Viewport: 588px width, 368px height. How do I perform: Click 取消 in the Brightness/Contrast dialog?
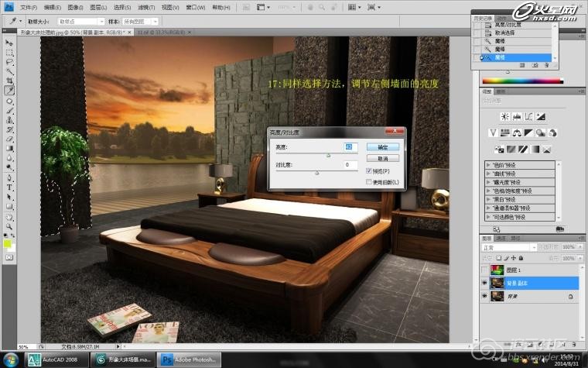coord(382,159)
